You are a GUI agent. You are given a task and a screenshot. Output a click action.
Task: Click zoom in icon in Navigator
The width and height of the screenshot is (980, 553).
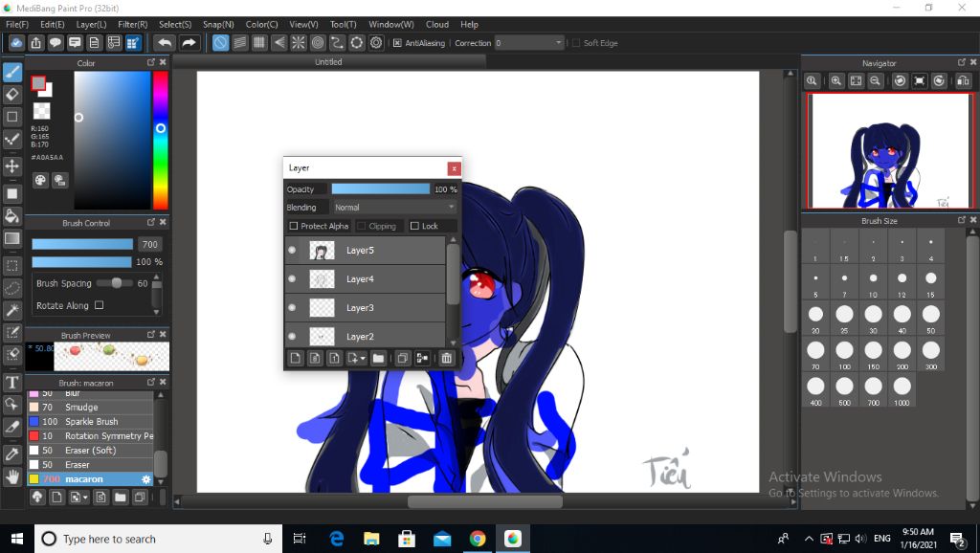[x=835, y=80]
